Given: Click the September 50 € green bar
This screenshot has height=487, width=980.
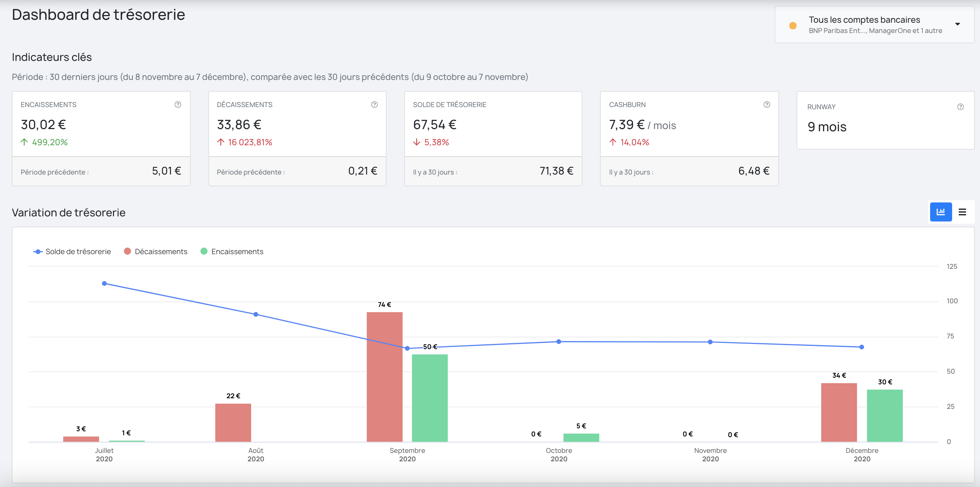Looking at the screenshot, I should point(430,398).
